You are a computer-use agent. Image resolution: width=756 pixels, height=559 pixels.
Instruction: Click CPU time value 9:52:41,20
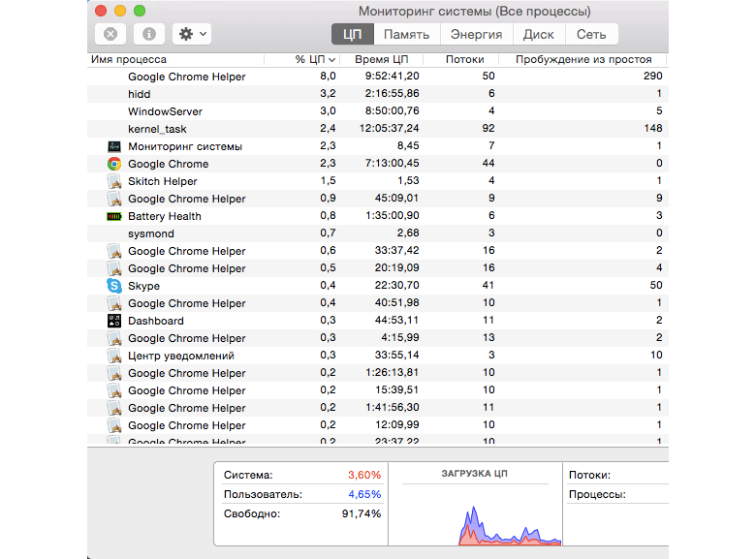[x=392, y=77]
